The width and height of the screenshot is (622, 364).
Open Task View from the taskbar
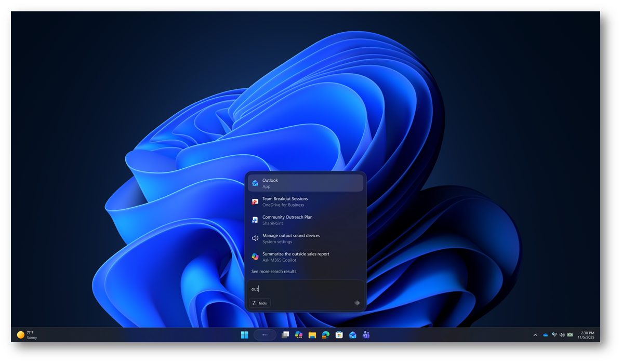click(x=285, y=335)
